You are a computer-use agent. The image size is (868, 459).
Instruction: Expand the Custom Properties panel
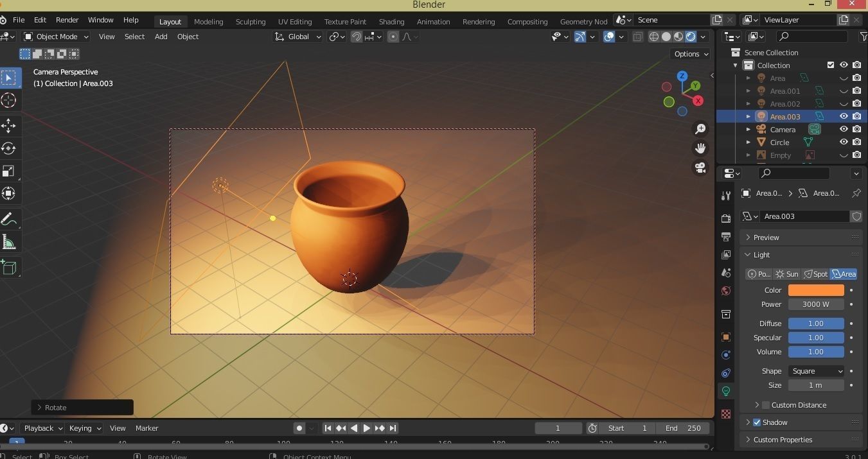801,440
